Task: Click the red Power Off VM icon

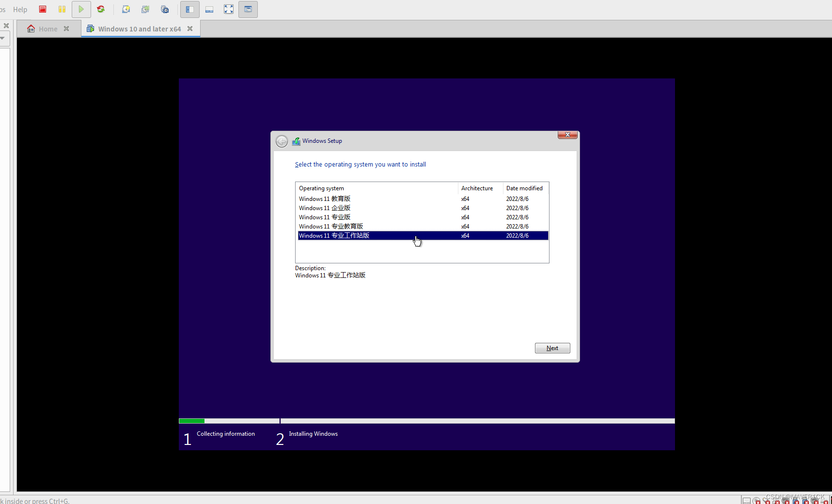Action: coord(43,9)
